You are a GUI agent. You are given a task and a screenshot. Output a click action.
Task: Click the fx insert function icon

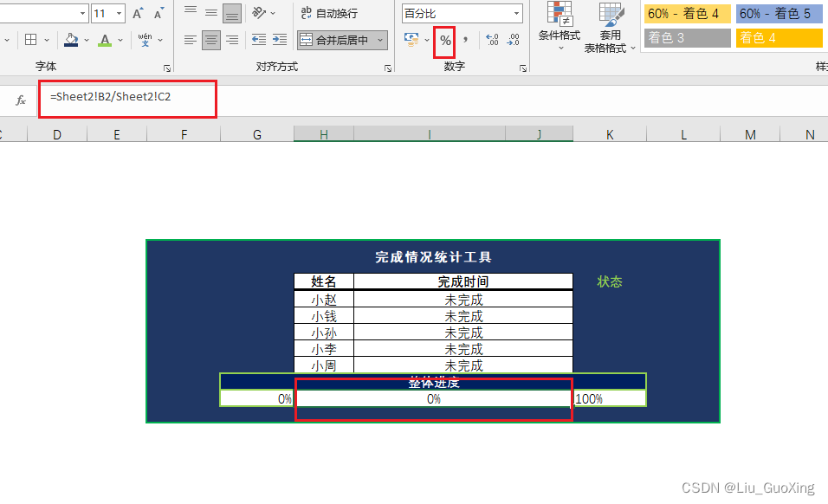(19, 100)
